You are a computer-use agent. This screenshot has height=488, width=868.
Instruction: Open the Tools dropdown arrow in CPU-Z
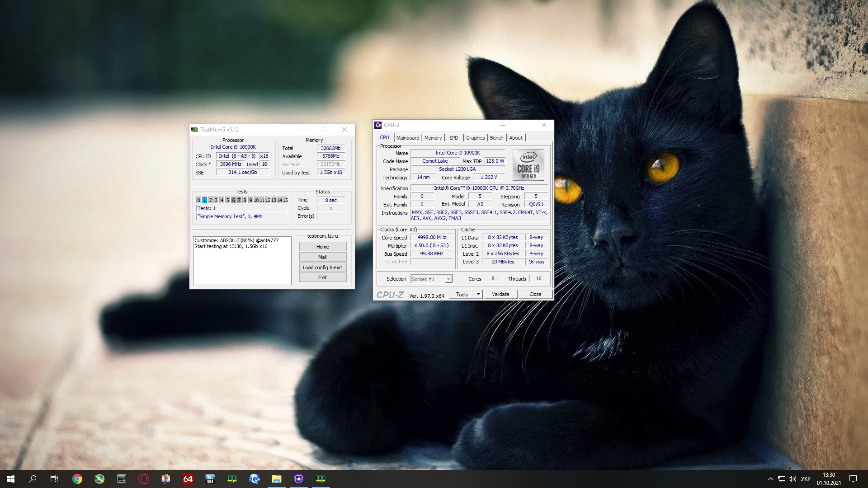[478, 294]
